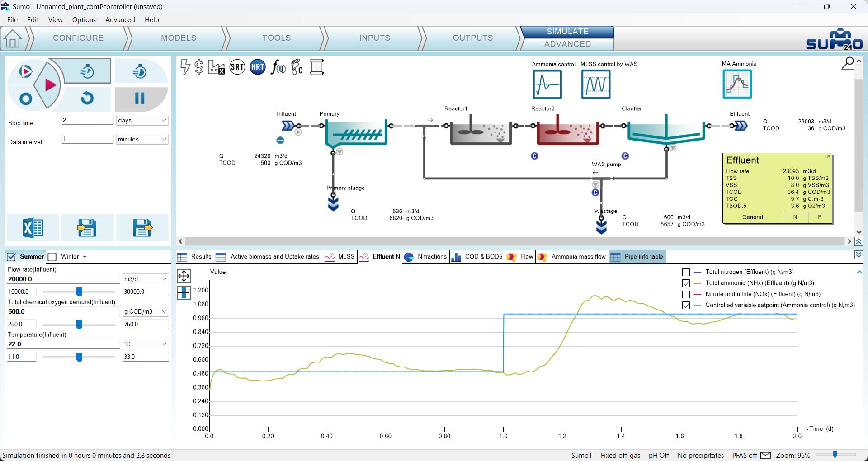Image resolution: width=868 pixels, height=461 pixels.
Task: Click the magnifier search icon
Action: click(848, 63)
